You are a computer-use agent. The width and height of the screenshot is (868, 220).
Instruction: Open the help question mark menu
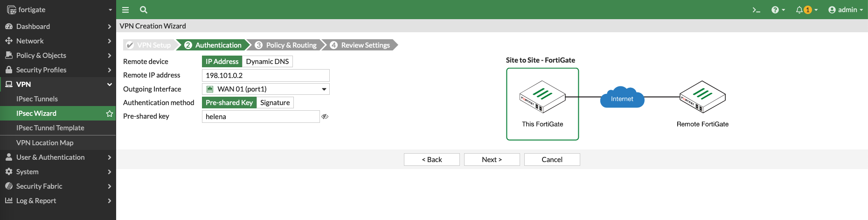[778, 10]
